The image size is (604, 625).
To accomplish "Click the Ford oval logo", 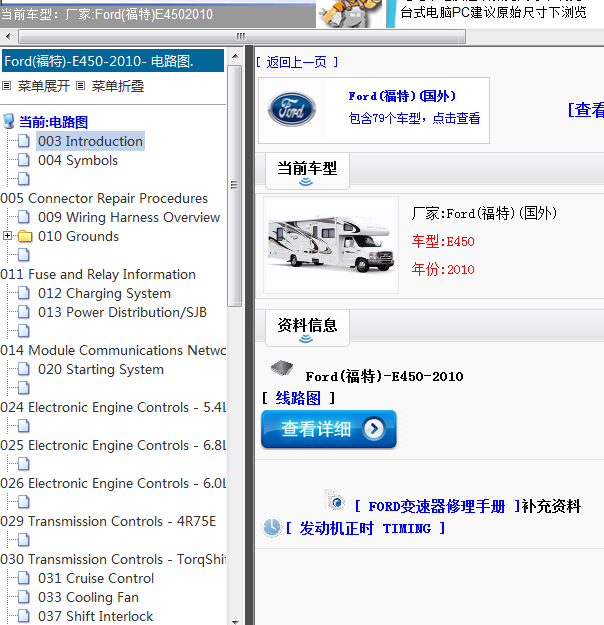I will coord(292,109).
